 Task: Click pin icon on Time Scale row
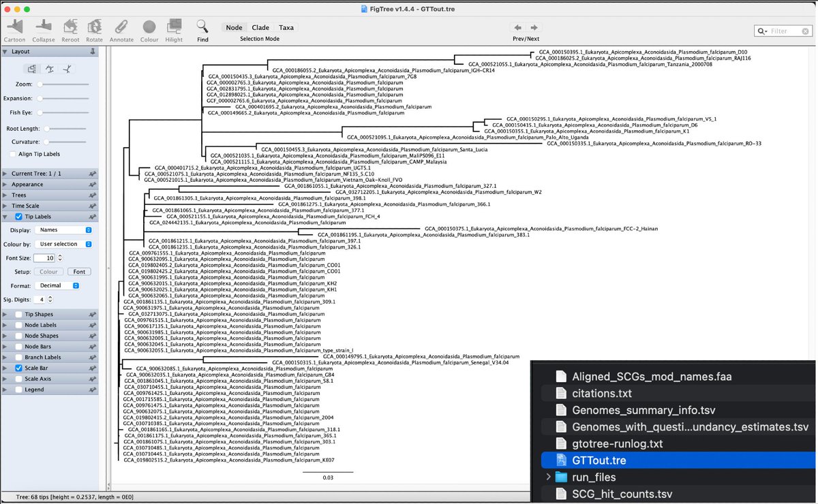[x=92, y=206]
